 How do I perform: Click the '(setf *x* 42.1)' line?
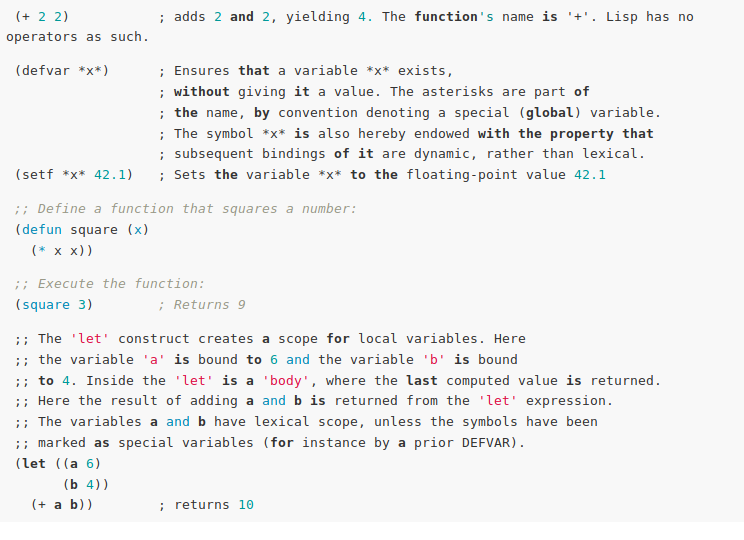coord(74,175)
